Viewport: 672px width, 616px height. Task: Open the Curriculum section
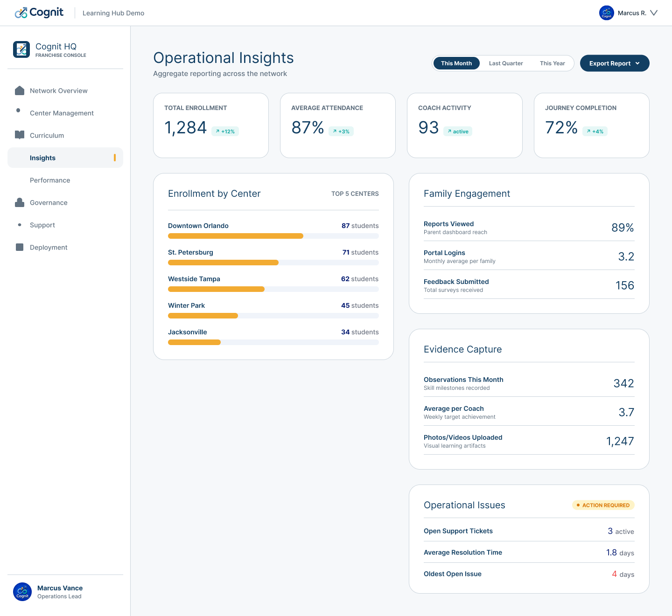pos(65,135)
